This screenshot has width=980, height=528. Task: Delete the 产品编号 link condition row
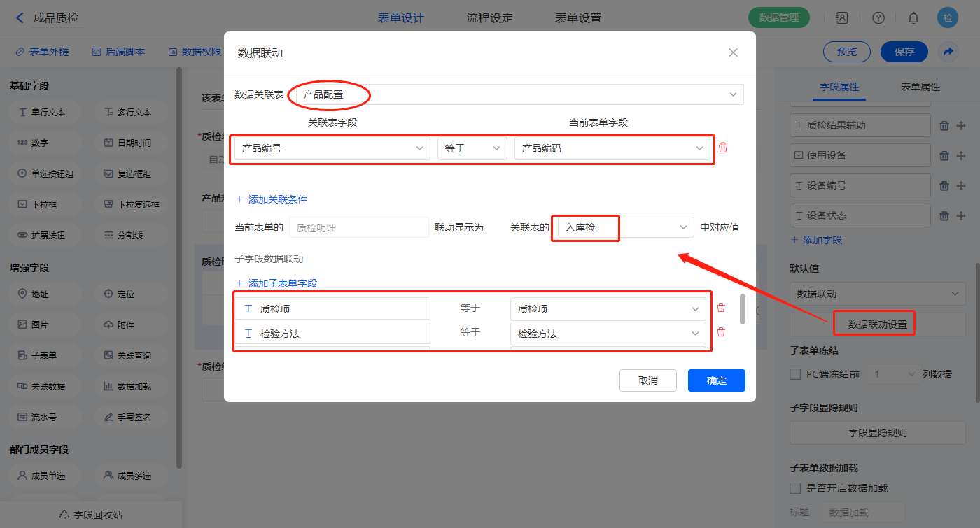(723, 148)
